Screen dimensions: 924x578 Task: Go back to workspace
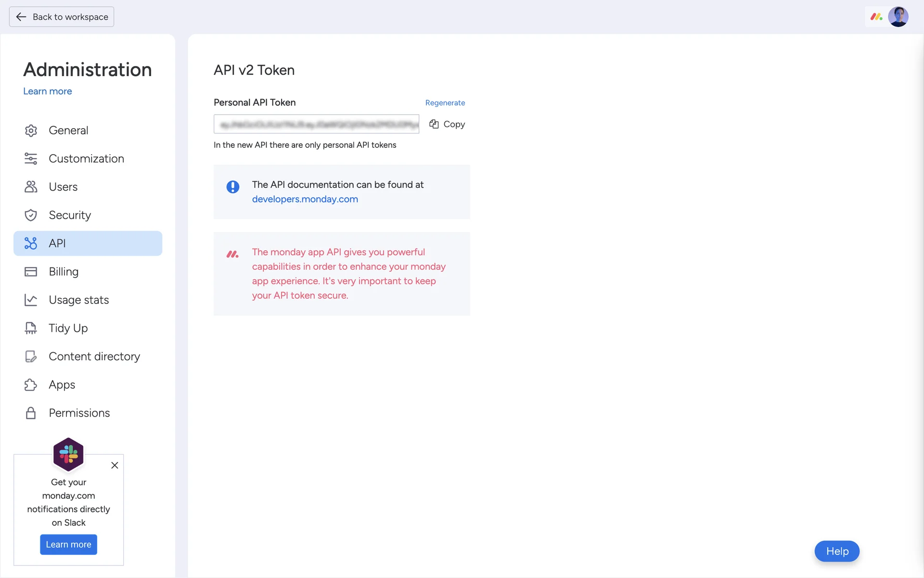pyautogui.click(x=62, y=17)
